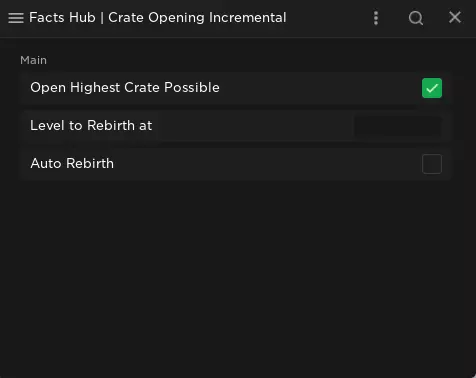Select the Main section label
Viewport: 476px width, 378px height.
pyautogui.click(x=33, y=60)
